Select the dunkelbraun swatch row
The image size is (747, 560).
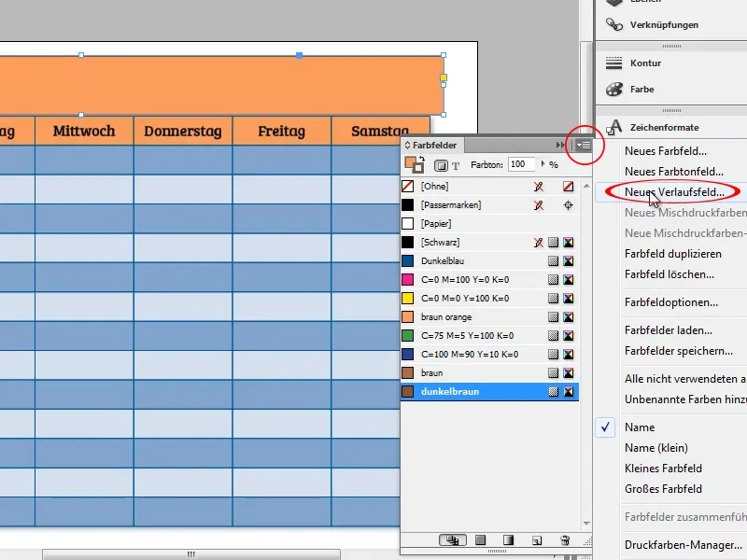coord(489,391)
